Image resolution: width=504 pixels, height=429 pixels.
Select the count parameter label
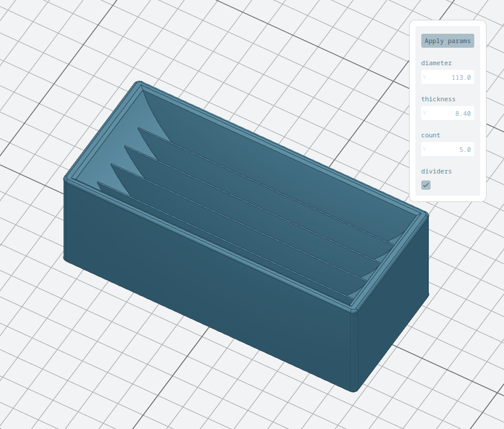[431, 135]
